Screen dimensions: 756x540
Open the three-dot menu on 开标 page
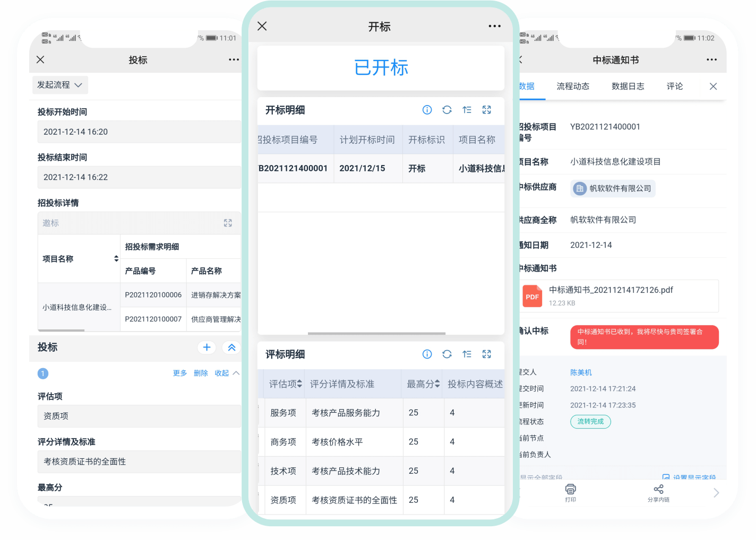pyautogui.click(x=494, y=26)
